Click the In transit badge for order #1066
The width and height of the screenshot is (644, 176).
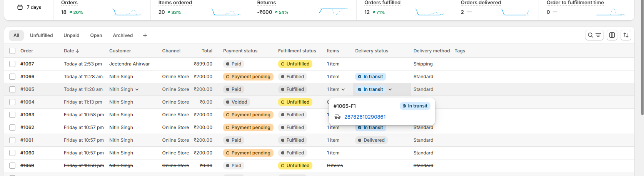coord(370,77)
